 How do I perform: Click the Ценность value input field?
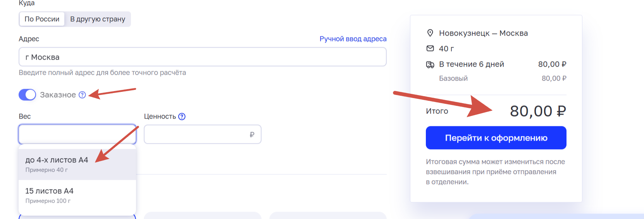pos(196,135)
